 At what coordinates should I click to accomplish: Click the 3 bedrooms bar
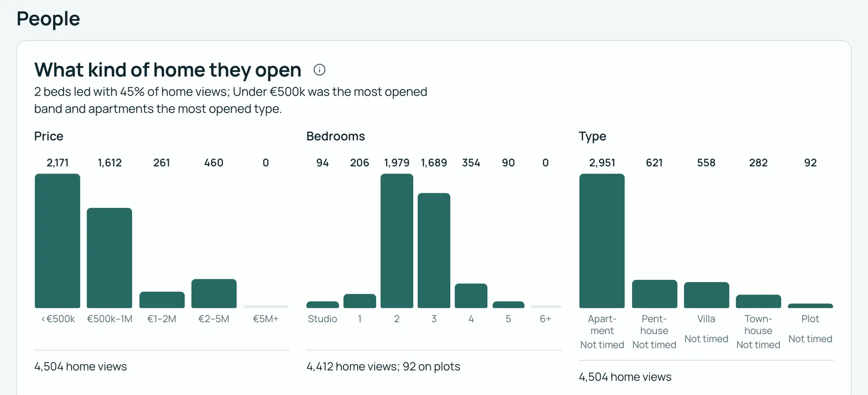tap(434, 251)
